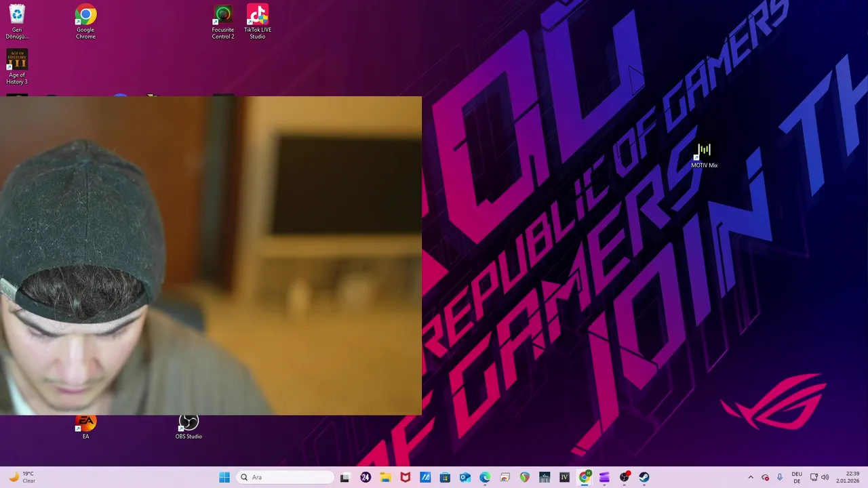Open Age of History 3 shortcut
This screenshot has height=488, width=868.
17,67
